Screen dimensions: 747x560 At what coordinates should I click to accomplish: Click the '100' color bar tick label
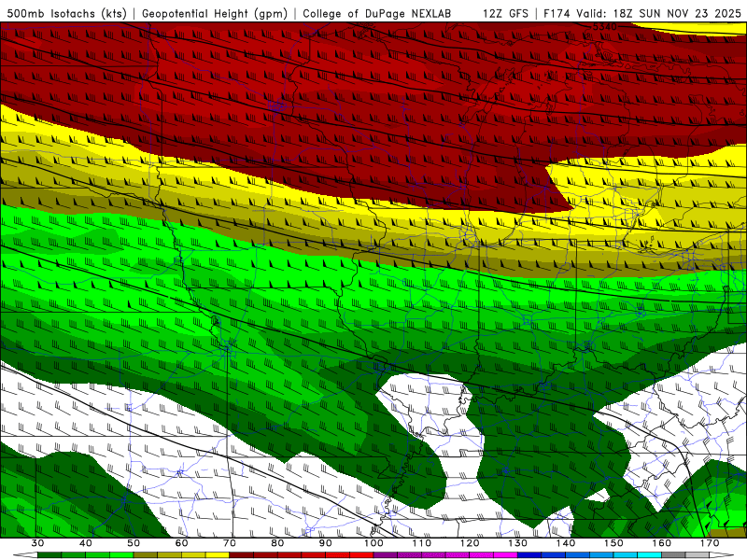point(373,543)
